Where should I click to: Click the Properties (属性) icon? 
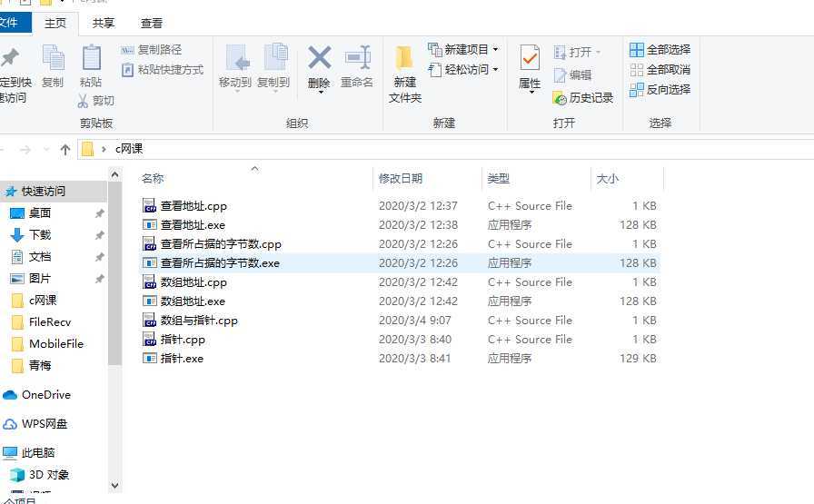coord(530,57)
